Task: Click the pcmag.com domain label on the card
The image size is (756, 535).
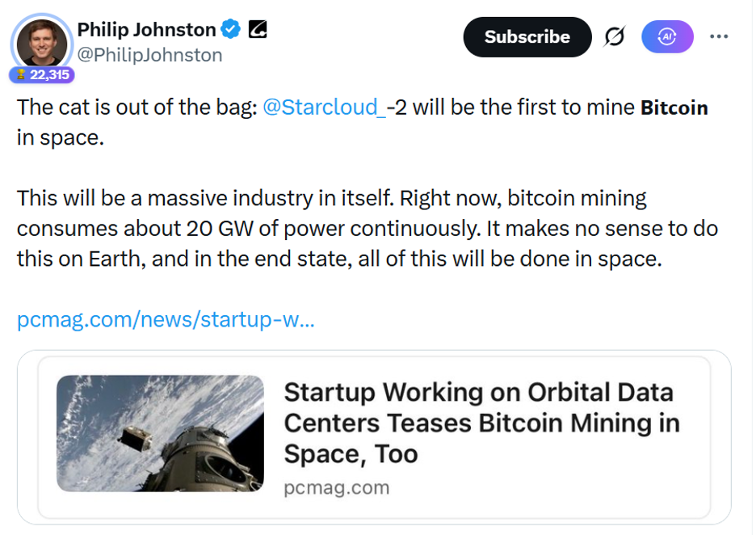Action: coord(336,487)
